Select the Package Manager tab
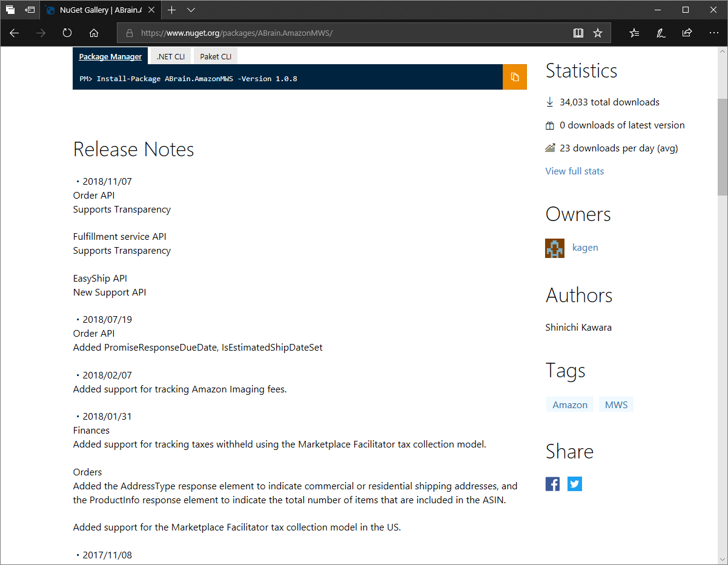728x565 pixels. click(110, 56)
